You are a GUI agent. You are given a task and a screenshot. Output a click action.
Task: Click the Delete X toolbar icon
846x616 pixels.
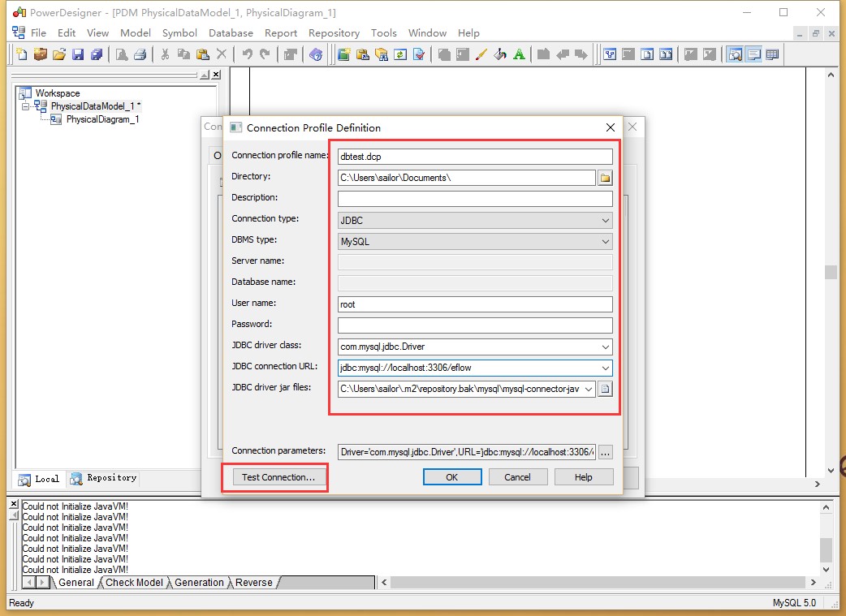(221, 54)
